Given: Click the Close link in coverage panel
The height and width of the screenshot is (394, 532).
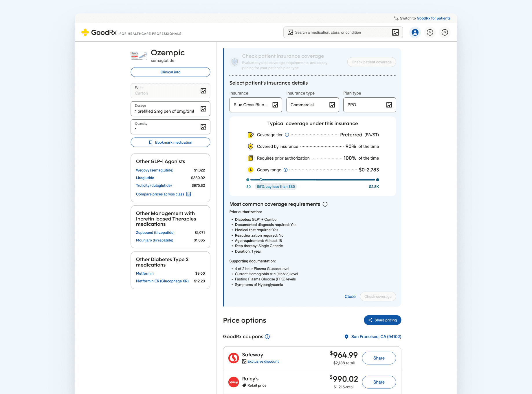Looking at the screenshot, I should pos(350,297).
